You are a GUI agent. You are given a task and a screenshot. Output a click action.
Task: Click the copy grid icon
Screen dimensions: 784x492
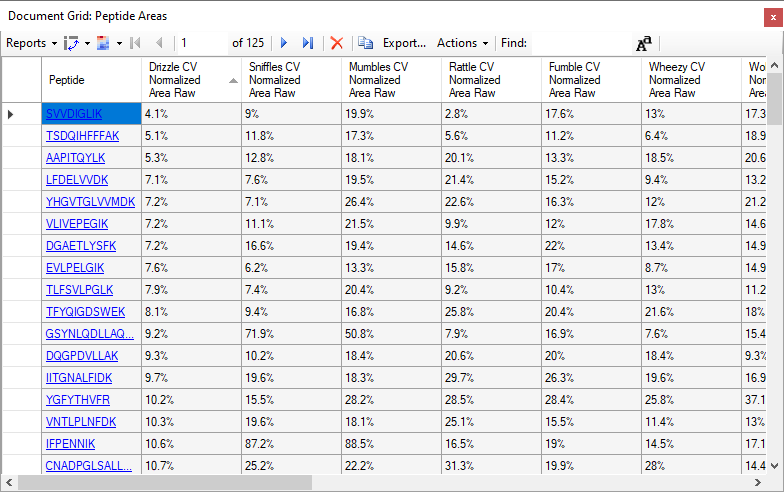[365, 43]
